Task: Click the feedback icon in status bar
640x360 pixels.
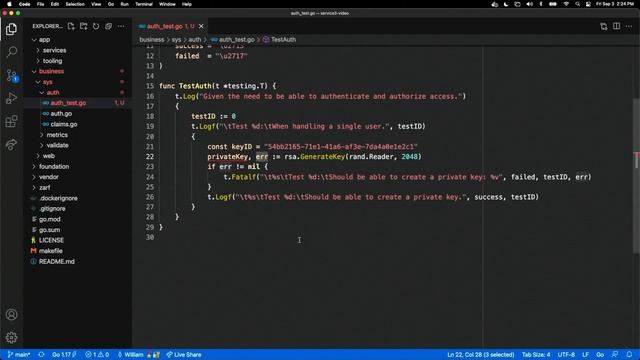Action: tap(615, 355)
